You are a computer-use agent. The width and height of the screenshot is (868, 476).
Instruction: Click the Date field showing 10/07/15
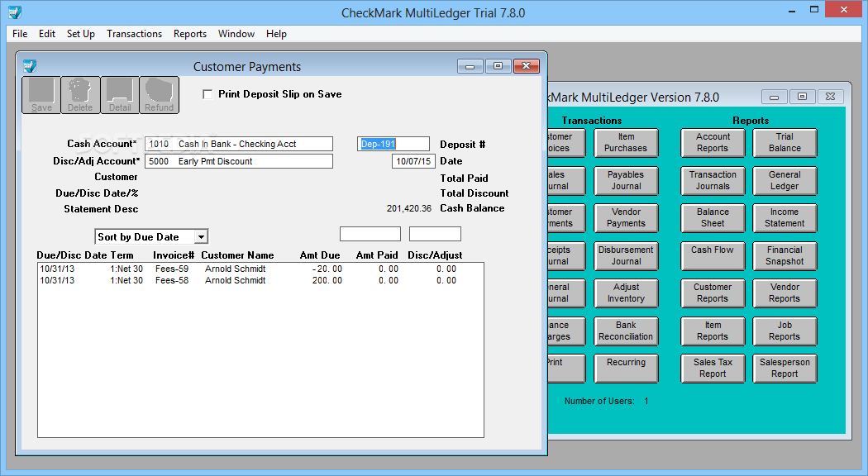413,161
